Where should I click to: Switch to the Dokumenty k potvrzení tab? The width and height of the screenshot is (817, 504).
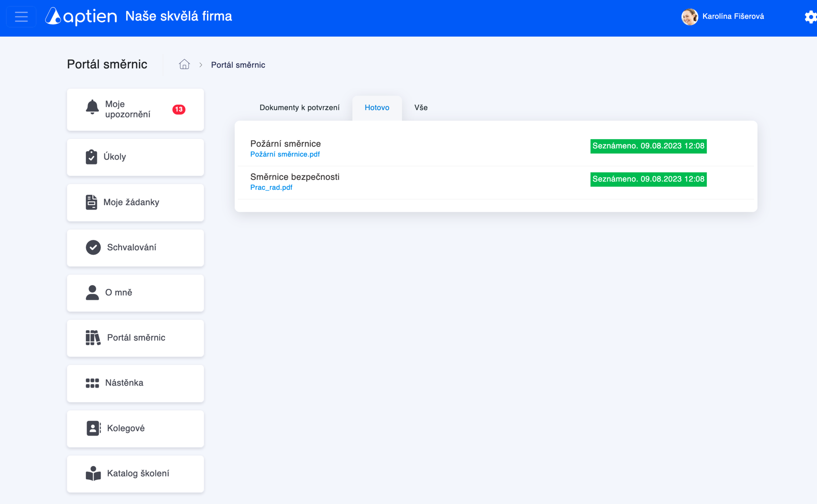tap(299, 108)
